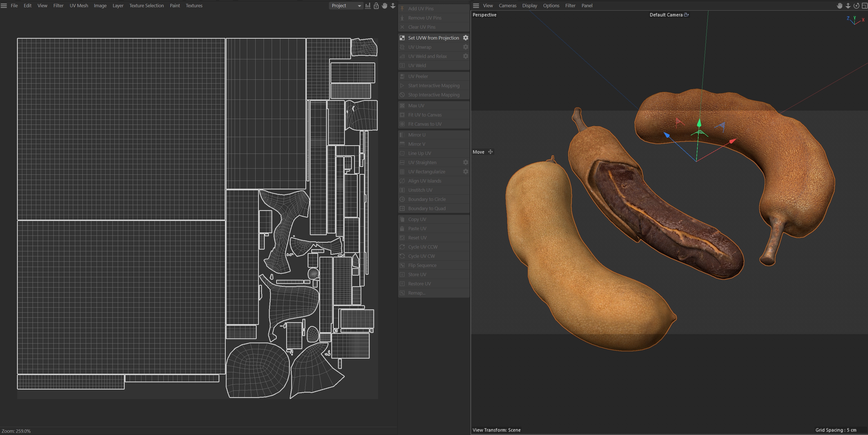
Task: Open the Texture Selection menu
Action: 146,6
